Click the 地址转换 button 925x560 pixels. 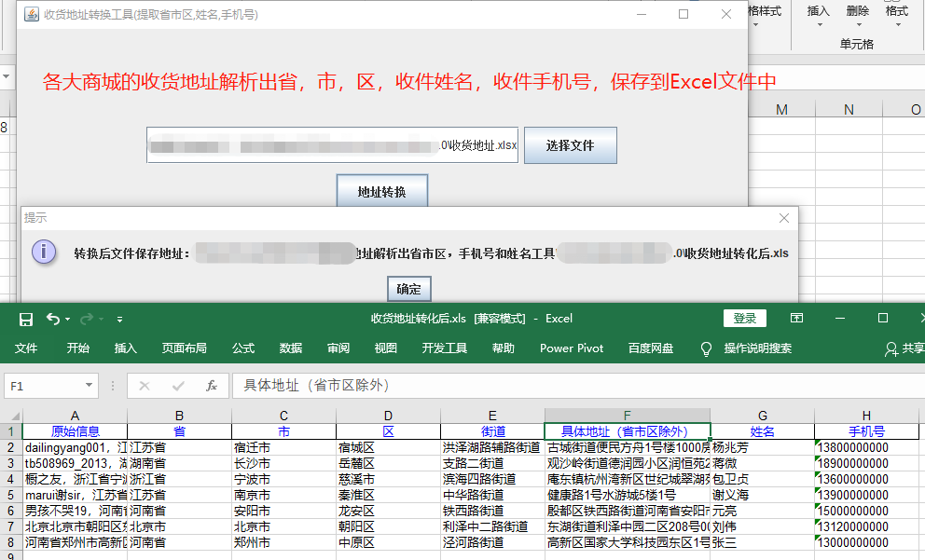pos(381,192)
